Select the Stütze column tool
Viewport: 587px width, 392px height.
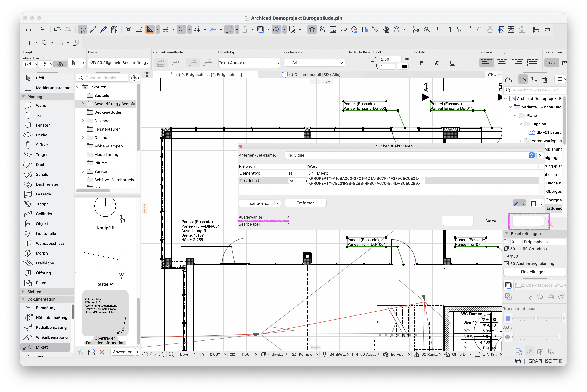(x=42, y=145)
